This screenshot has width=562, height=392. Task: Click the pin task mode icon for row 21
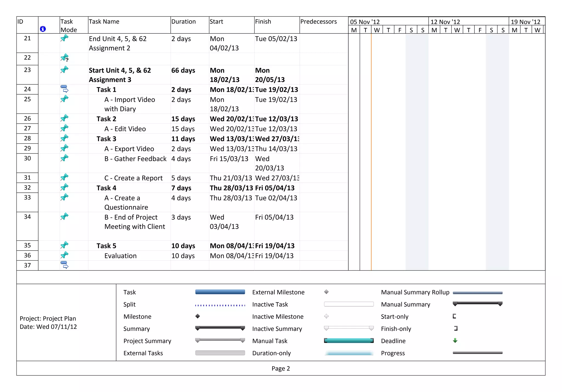tap(64, 38)
